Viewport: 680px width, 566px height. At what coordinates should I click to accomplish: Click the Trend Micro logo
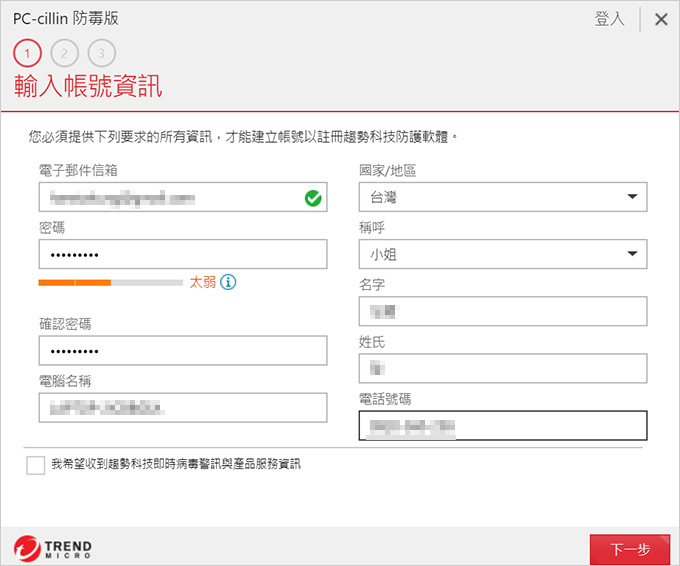pos(52,549)
